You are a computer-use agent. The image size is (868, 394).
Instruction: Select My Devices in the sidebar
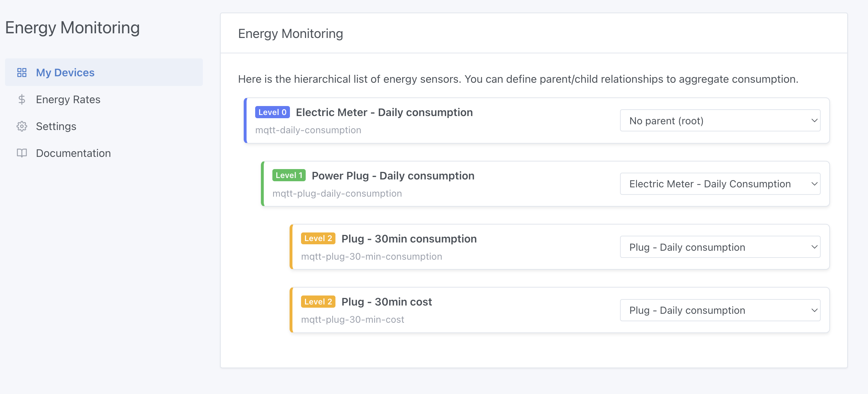click(x=65, y=72)
